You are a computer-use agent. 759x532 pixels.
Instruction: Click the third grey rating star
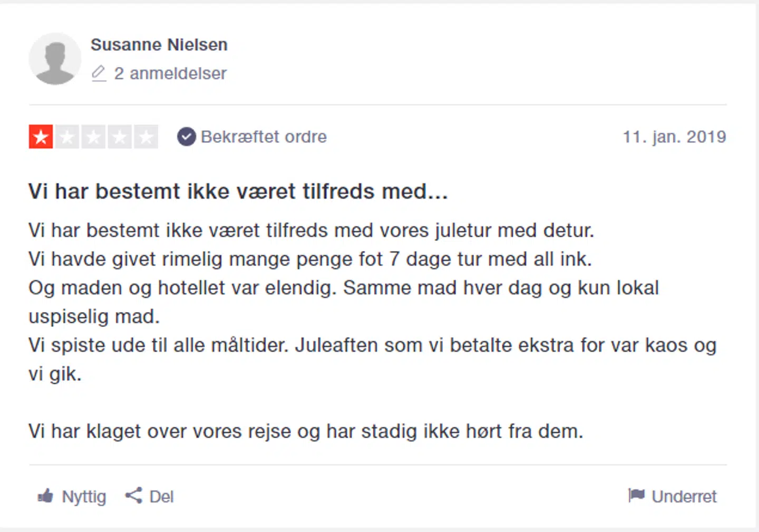coord(93,137)
